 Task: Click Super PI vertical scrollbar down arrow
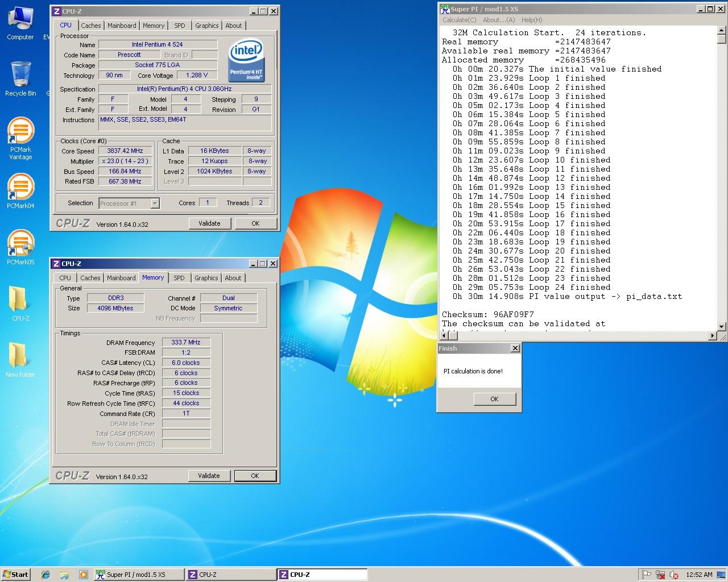722,327
